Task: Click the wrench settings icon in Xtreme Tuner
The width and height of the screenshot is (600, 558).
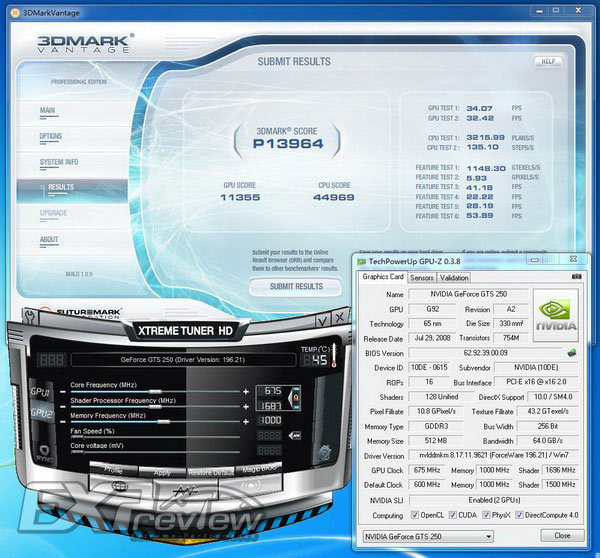Action: click(x=29, y=317)
